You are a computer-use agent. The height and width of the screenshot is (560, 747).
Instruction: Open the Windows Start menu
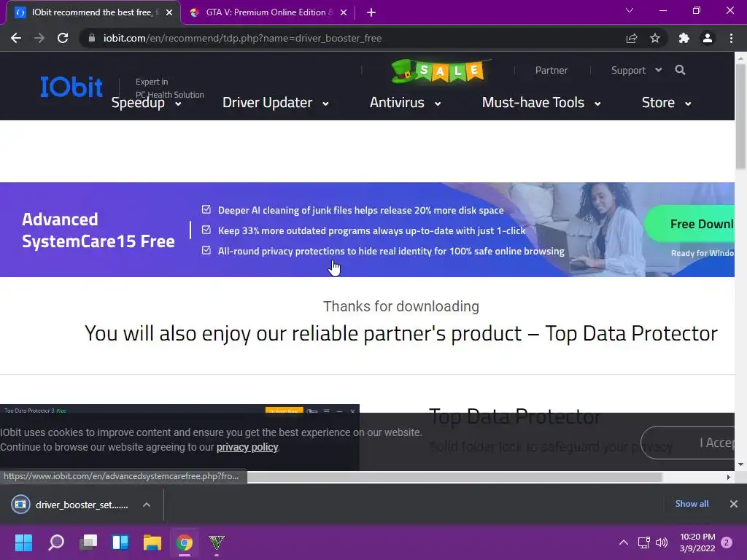[x=23, y=542]
